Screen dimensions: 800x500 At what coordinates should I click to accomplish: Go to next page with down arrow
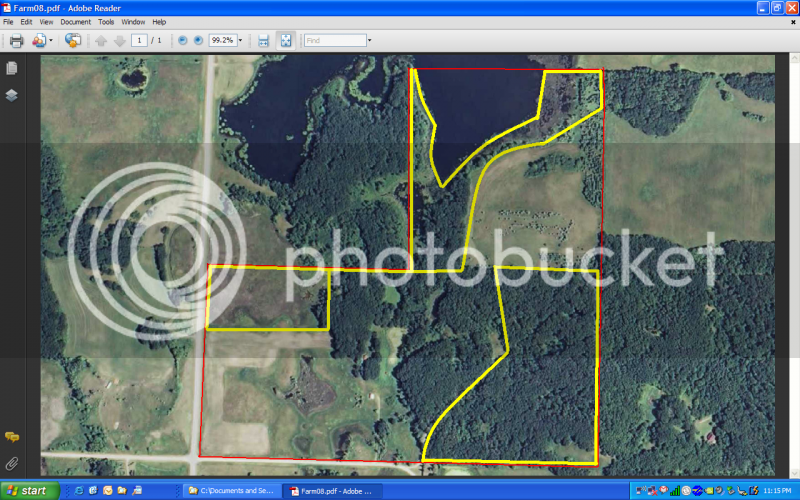pyautogui.click(x=119, y=41)
